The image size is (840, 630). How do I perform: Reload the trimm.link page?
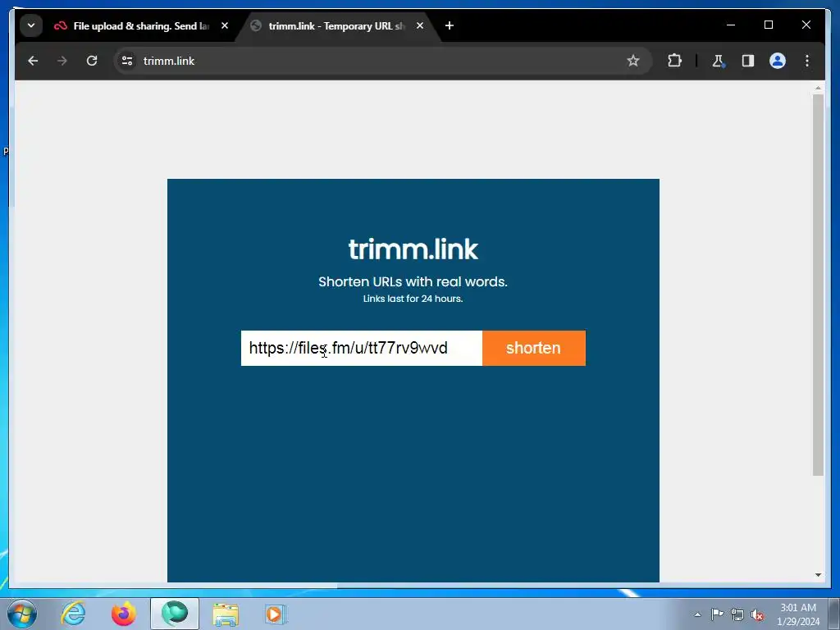tap(92, 61)
